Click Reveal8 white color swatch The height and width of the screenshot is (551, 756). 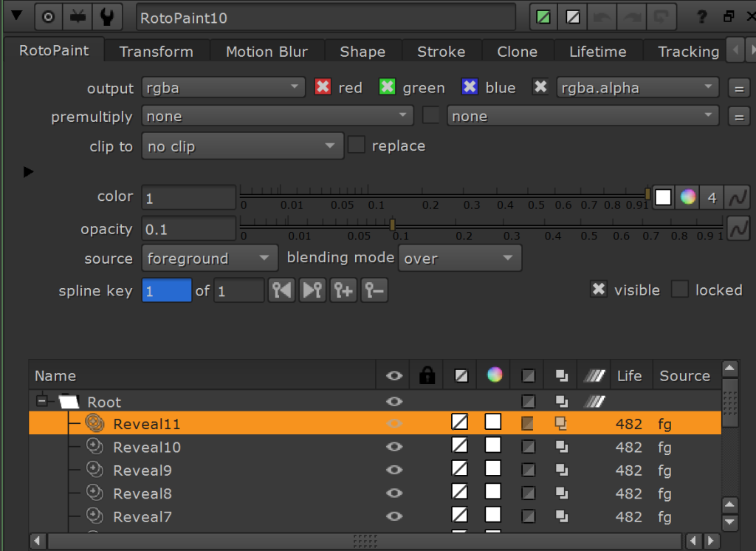(492, 492)
